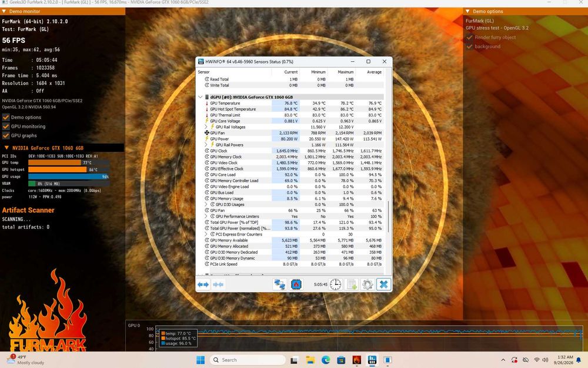Viewport: 588px width, 368px height.
Task: Expand PCI Express Error Counters row
Action: click(206, 234)
